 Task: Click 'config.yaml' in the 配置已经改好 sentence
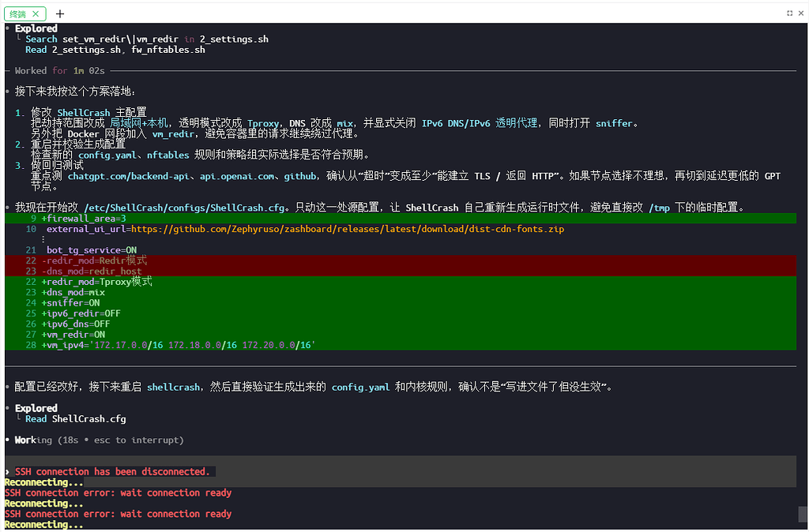[360, 387]
